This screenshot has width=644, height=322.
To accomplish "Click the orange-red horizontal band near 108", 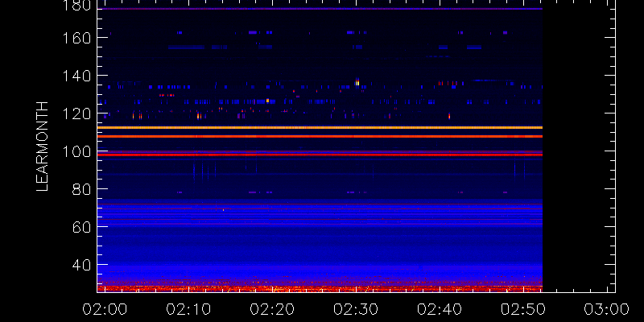I will (x=320, y=136).
